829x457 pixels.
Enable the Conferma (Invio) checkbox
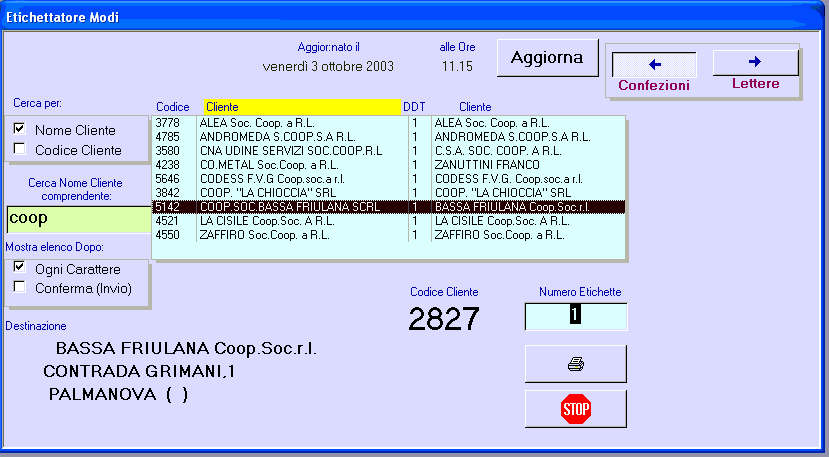[20, 287]
